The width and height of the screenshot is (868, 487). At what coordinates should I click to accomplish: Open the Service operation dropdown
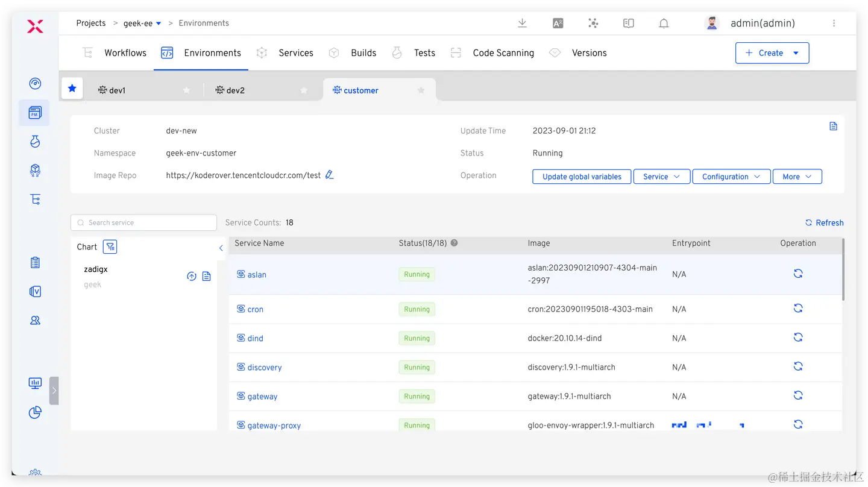662,177
